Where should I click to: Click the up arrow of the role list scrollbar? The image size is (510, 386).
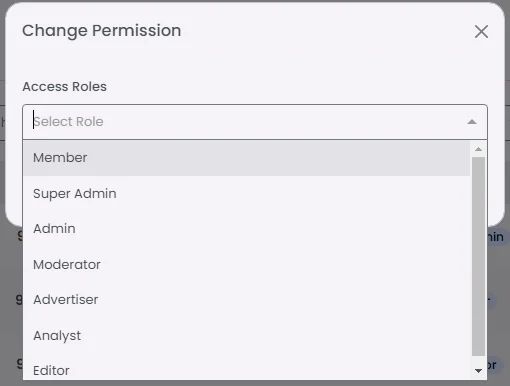point(478,149)
